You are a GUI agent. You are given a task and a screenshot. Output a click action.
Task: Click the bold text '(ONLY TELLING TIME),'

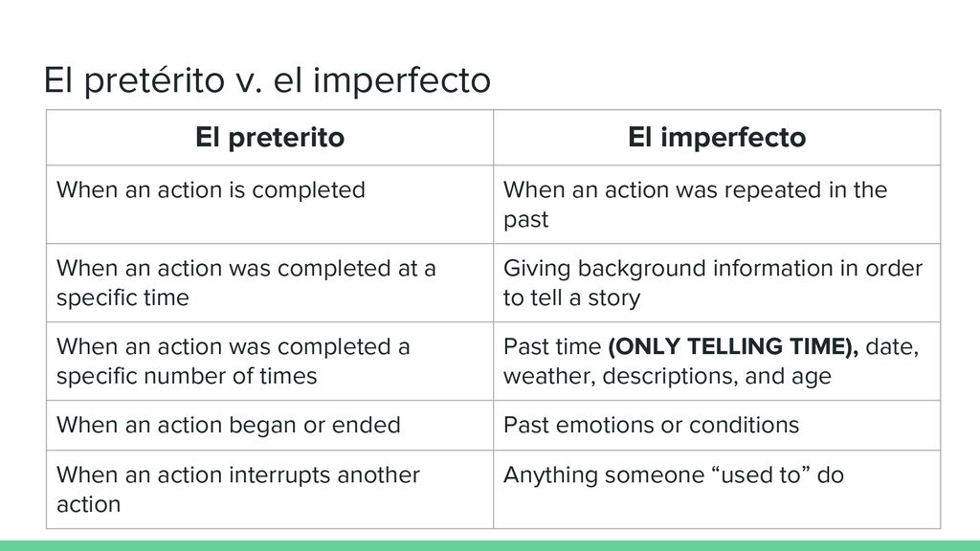[x=733, y=346]
